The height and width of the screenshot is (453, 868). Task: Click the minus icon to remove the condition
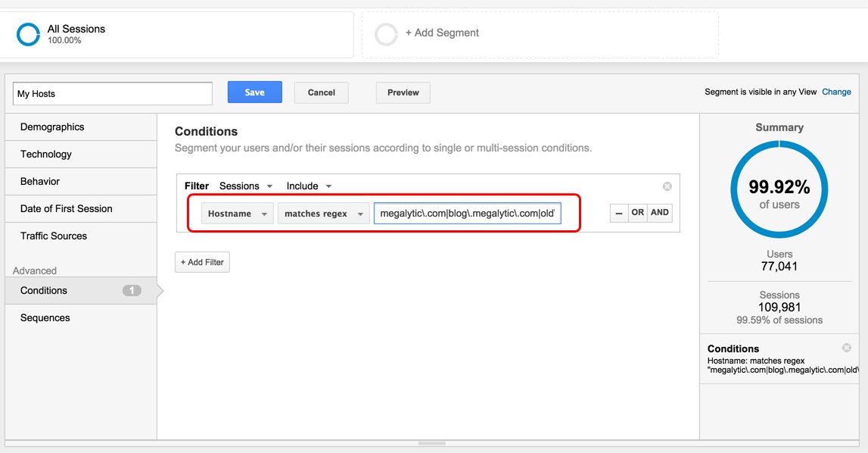click(621, 213)
